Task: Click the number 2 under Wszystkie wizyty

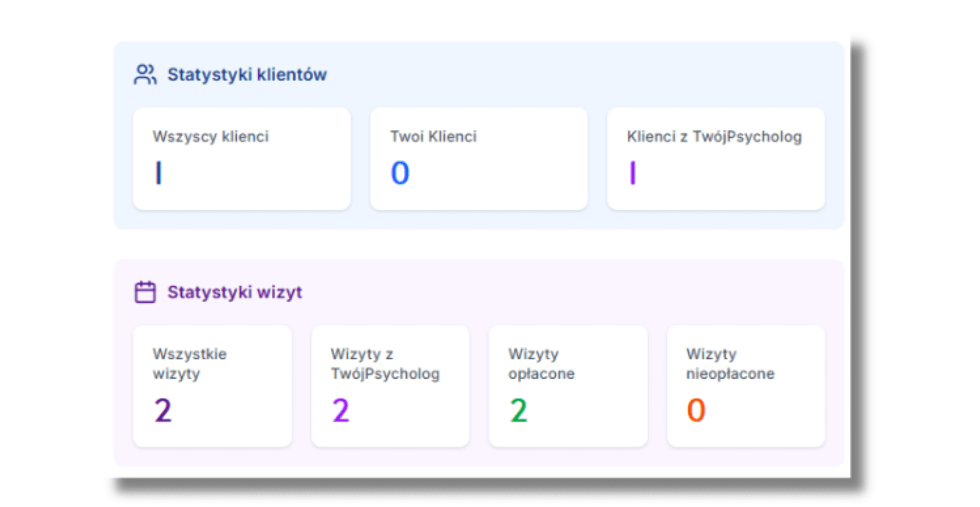Action: [x=163, y=410]
